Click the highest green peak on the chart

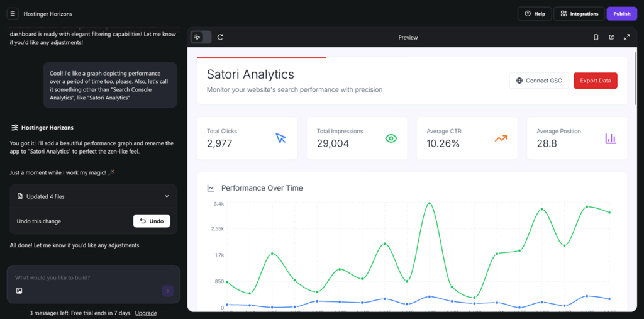pos(429,203)
